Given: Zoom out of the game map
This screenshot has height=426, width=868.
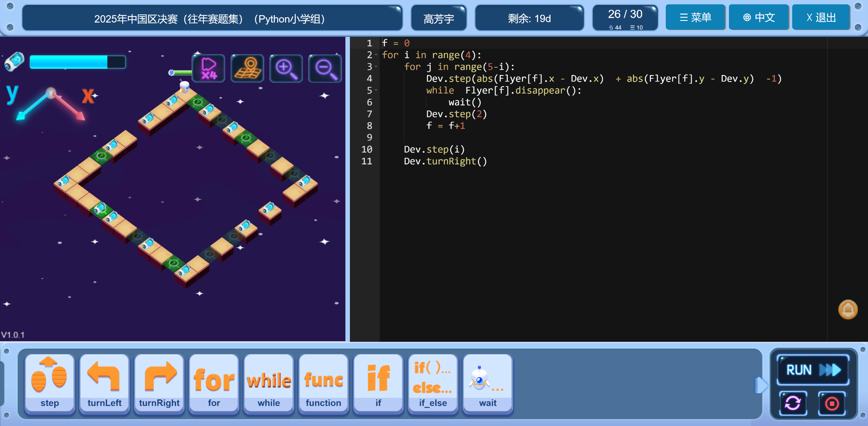Looking at the screenshot, I should pos(324,68).
